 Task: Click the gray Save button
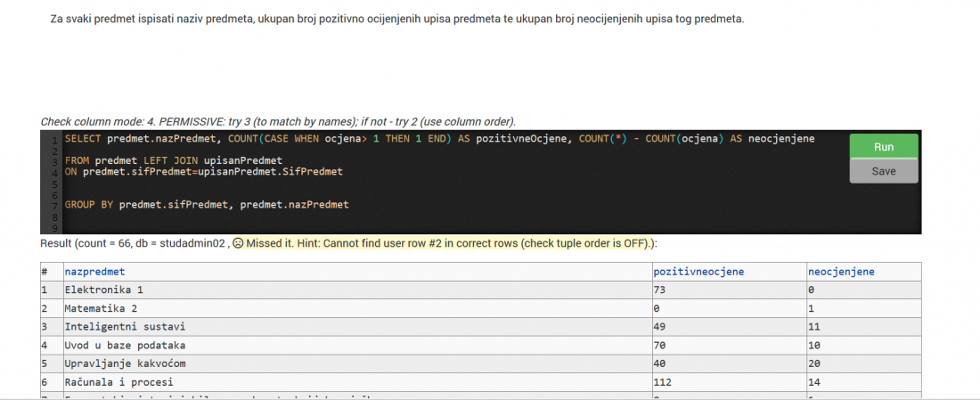[x=884, y=171]
